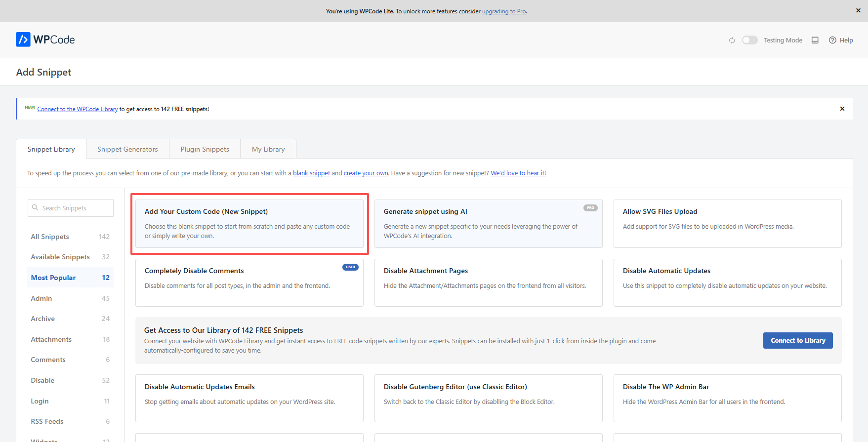The image size is (868, 442).
Task: Click the Add Snippet page heading
Action: click(x=43, y=72)
